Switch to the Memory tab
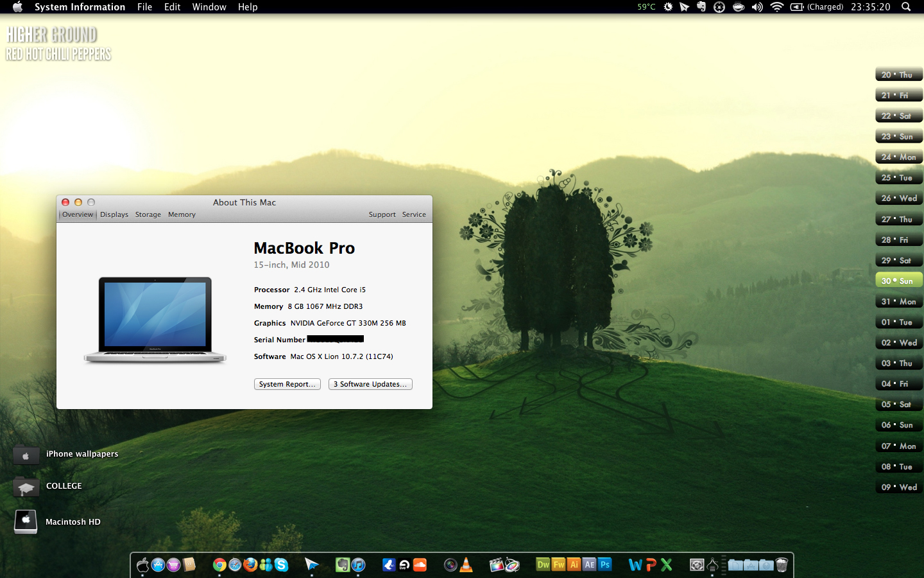 click(x=182, y=215)
